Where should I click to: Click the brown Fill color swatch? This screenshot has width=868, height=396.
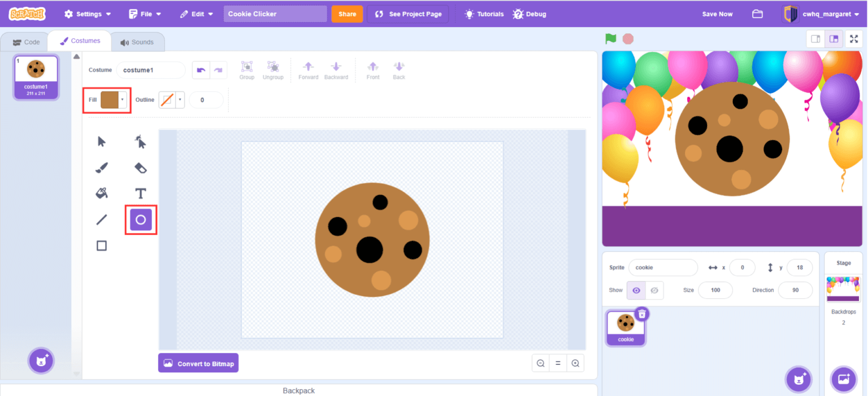pos(110,100)
